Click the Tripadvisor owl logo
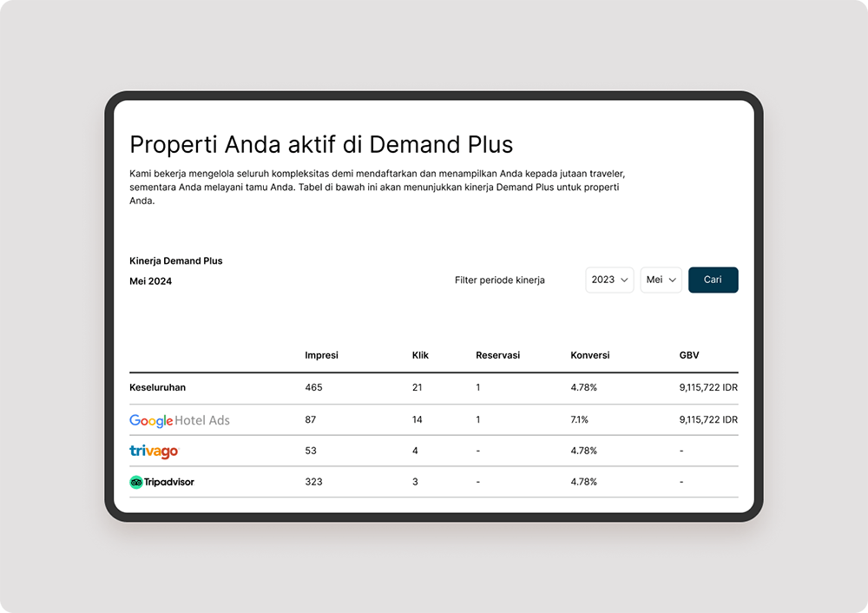 point(136,482)
